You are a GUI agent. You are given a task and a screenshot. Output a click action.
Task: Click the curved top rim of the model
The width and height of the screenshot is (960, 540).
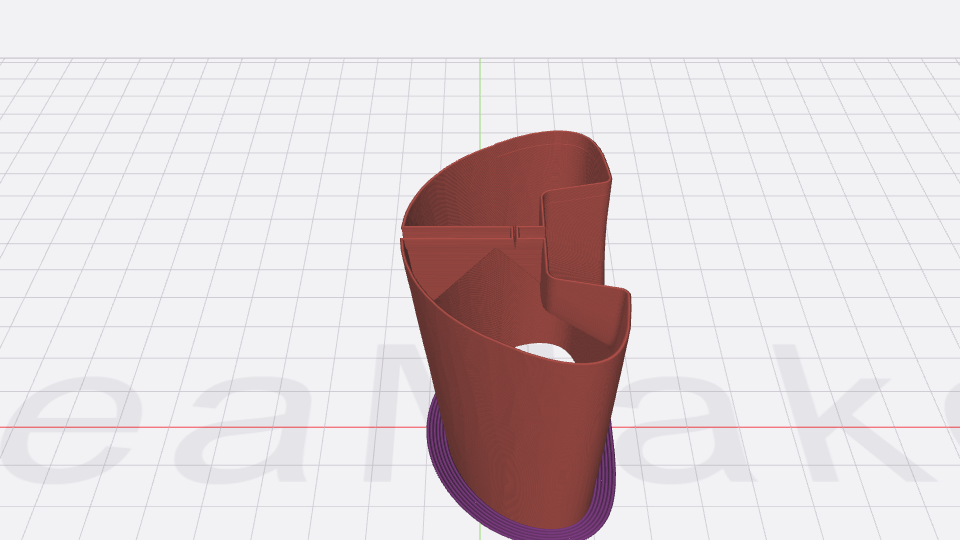click(x=500, y=148)
